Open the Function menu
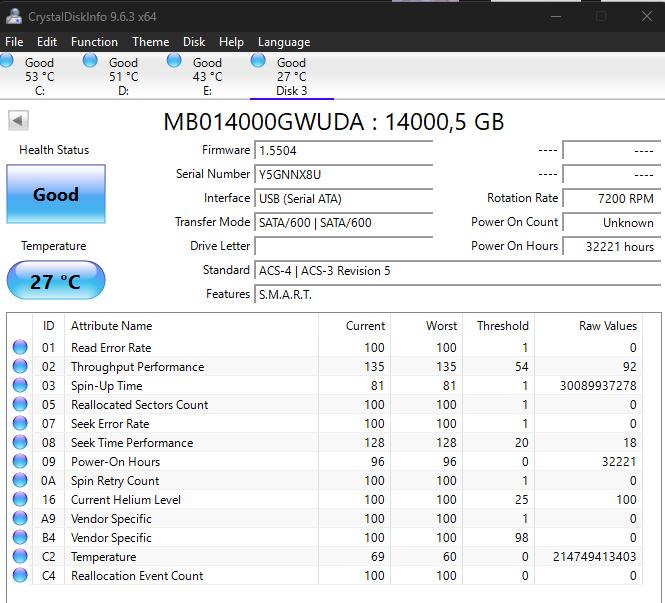The height and width of the screenshot is (603, 665). pos(94,42)
